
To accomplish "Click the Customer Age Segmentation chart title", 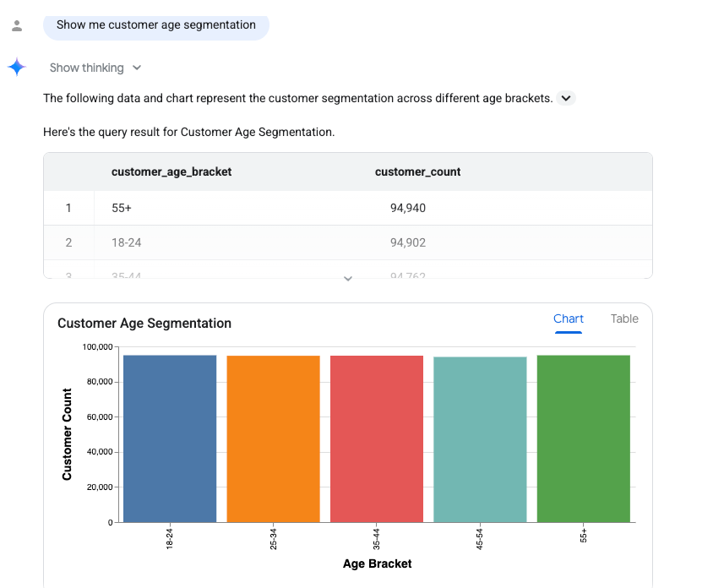I will tap(144, 324).
